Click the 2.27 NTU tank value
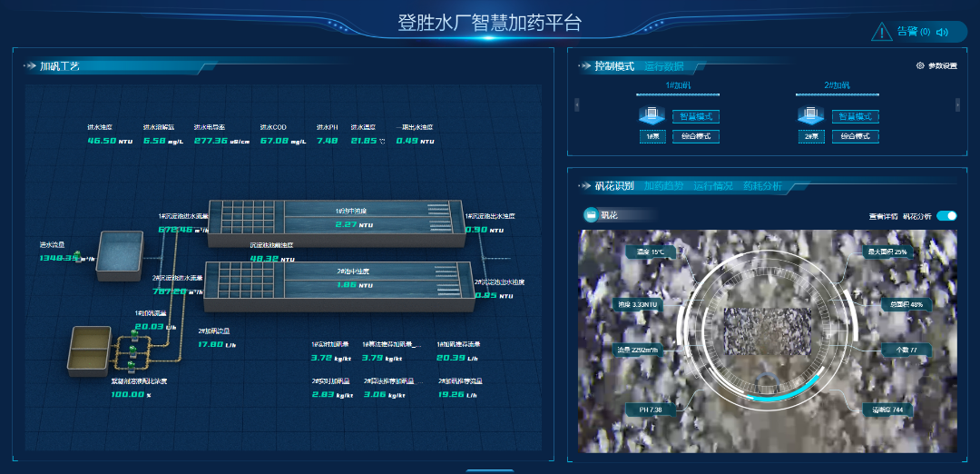Viewport: 980px width, 474px height. pyautogui.click(x=355, y=224)
